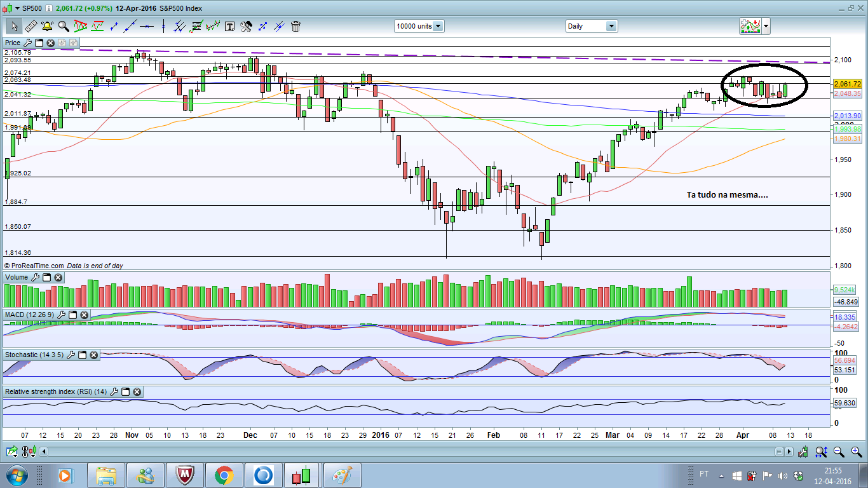Maximize the Volume panel
868x488 pixels.
point(46,278)
